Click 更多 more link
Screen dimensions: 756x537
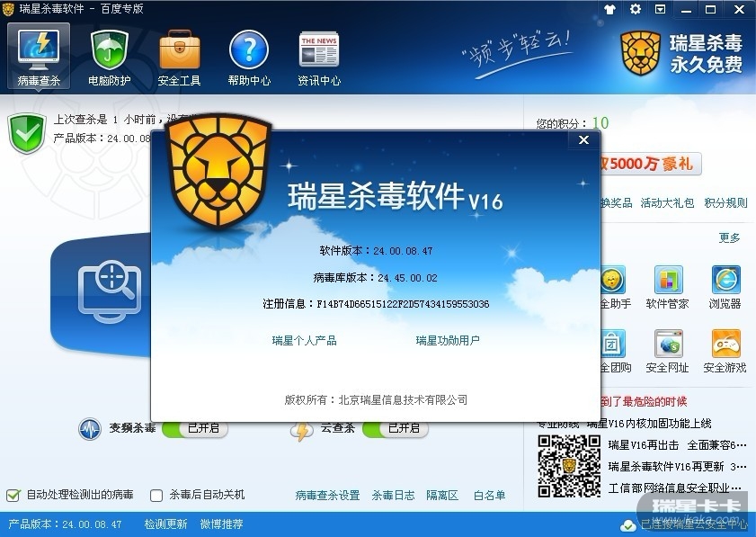pyautogui.click(x=729, y=237)
